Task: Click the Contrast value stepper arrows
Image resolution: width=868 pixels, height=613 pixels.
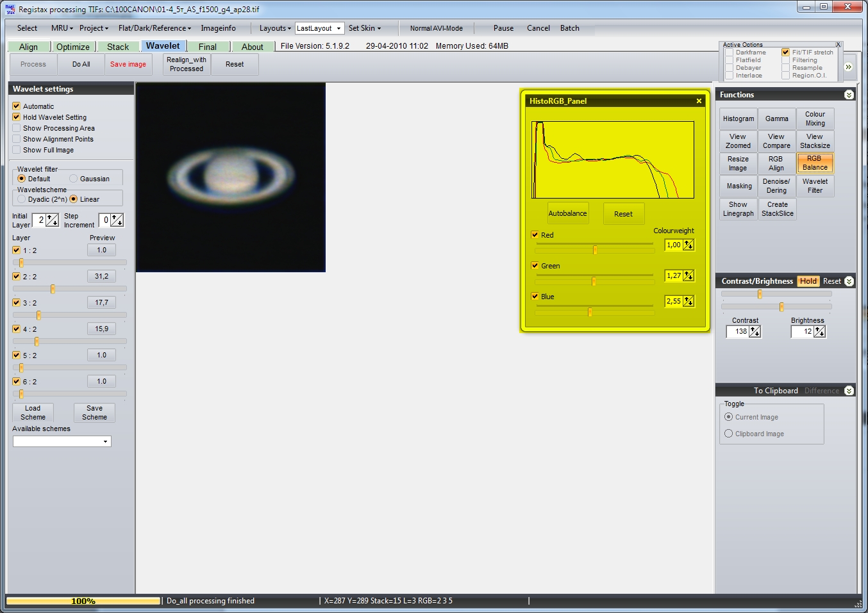Action: point(755,332)
